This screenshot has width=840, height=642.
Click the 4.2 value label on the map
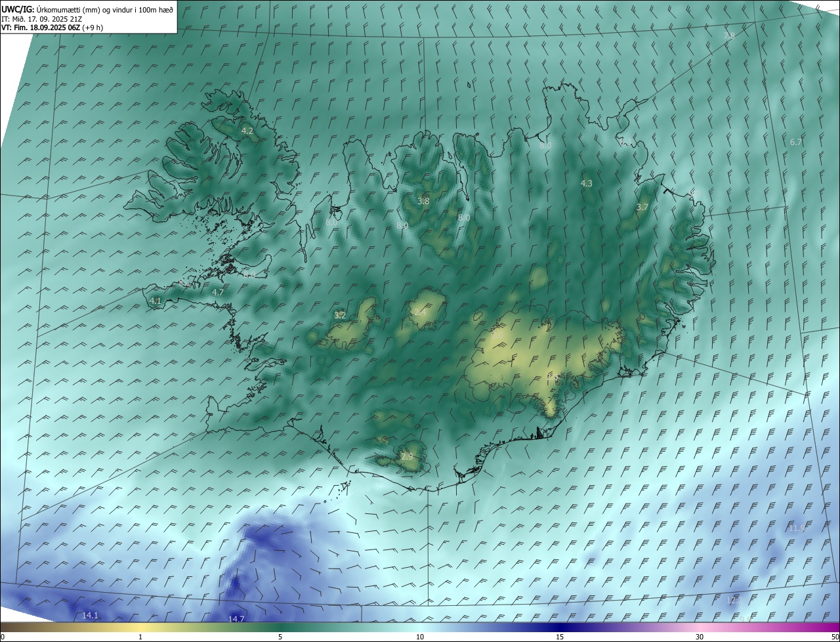[x=247, y=131]
